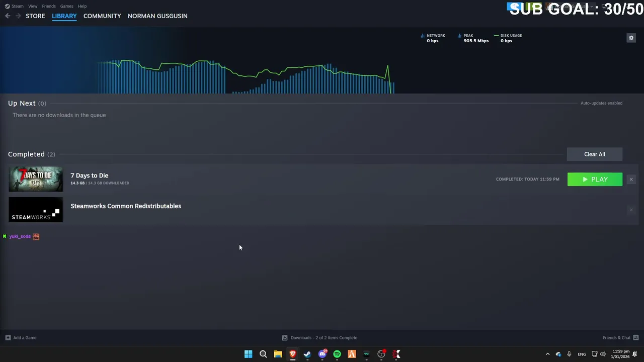
Task: Open File Explorer from taskbar
Action: tap(278, 354)
